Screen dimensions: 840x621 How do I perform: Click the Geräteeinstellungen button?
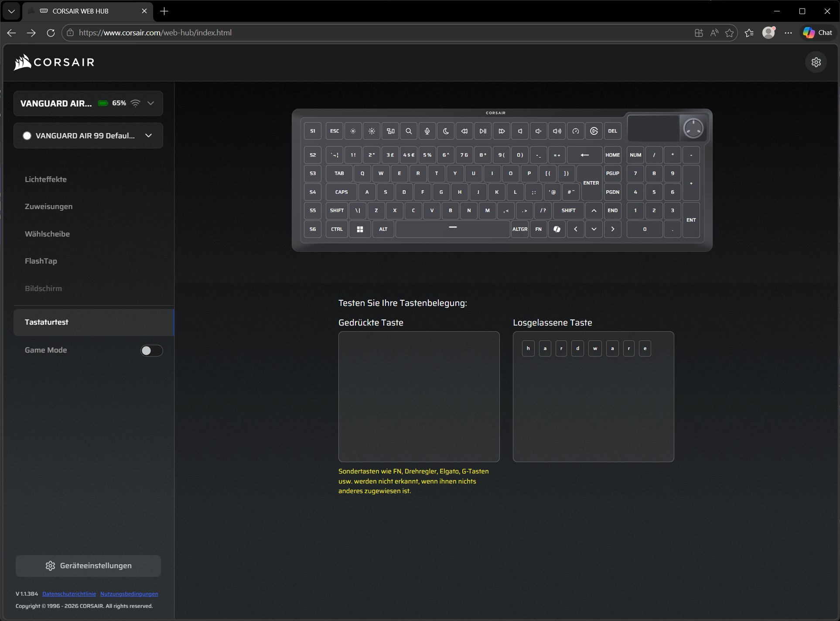(x=88, y=566)
